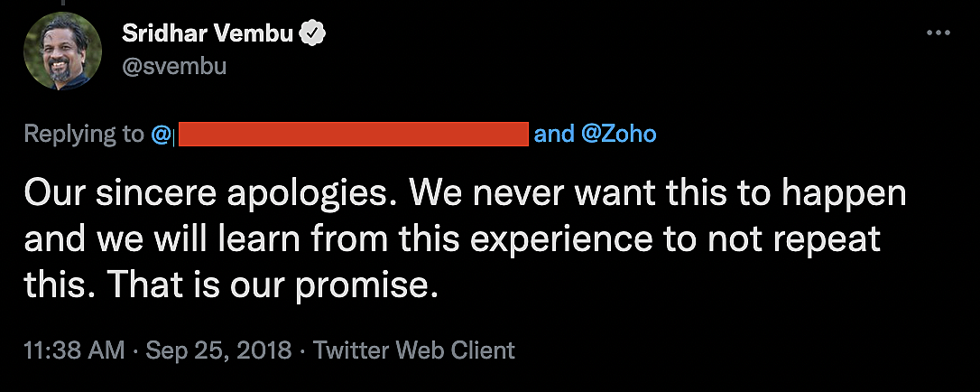Click the Sep 25, 2018 date
The height and width of the screenshot is (392, 980).
218,350
